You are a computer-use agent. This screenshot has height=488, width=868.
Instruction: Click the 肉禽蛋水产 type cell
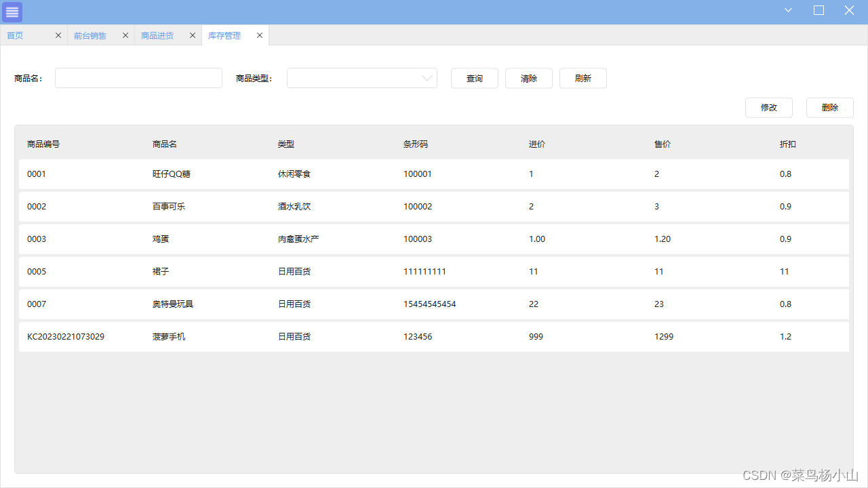tap(298, 239)
